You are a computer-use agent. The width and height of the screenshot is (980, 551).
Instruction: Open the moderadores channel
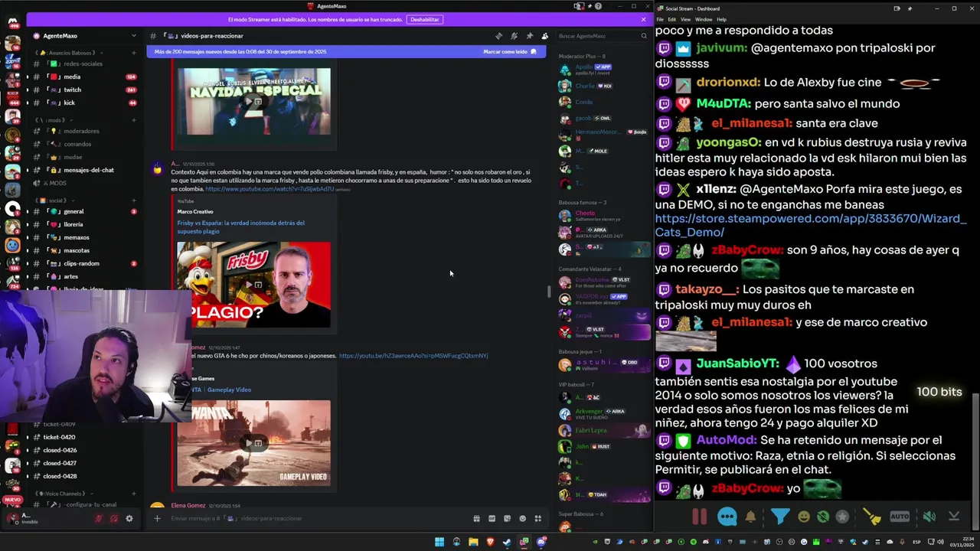tap(84, 131)
